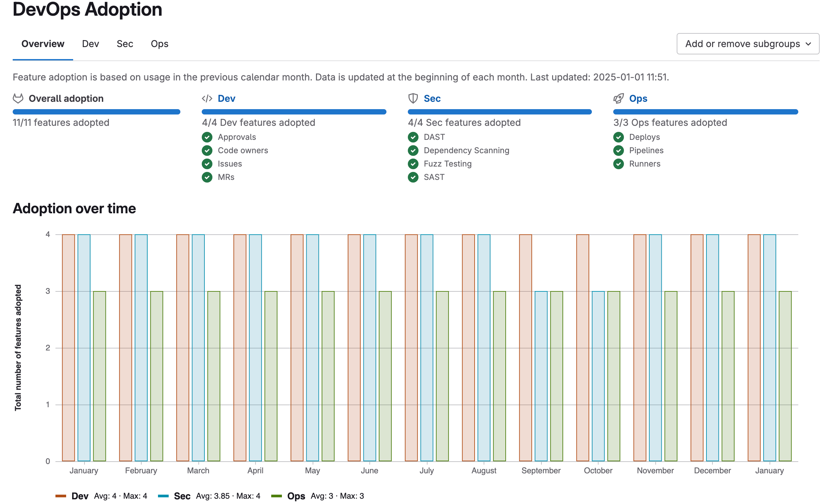Click the code icon beside Dev
The width and height of the screenshot is (825, 504).
click(207, 98)
